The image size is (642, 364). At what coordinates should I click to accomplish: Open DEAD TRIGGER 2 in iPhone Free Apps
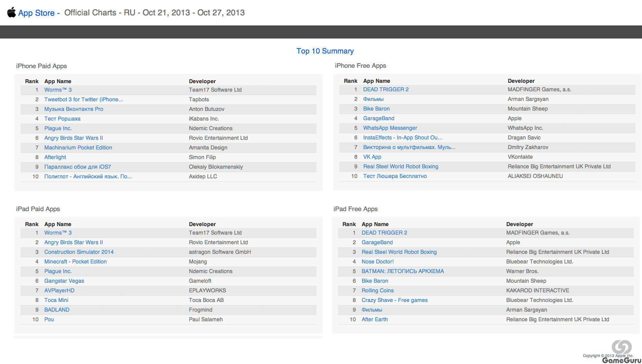(386, 89)
